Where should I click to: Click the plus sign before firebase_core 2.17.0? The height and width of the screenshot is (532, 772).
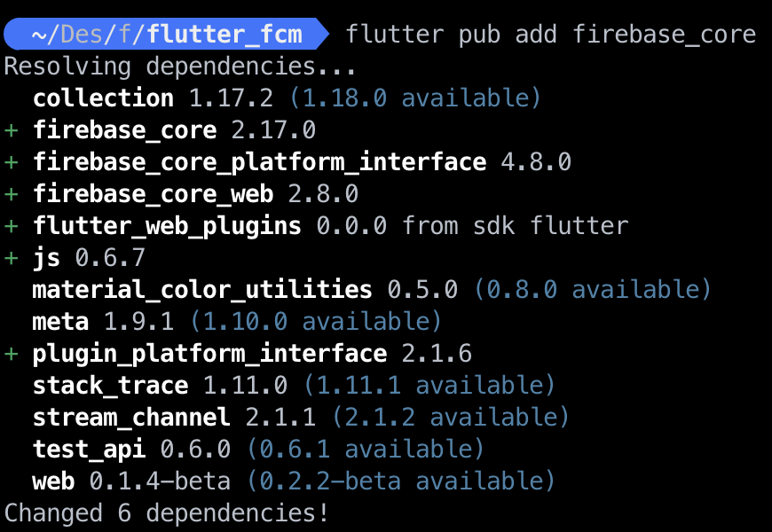click(12, 131)
